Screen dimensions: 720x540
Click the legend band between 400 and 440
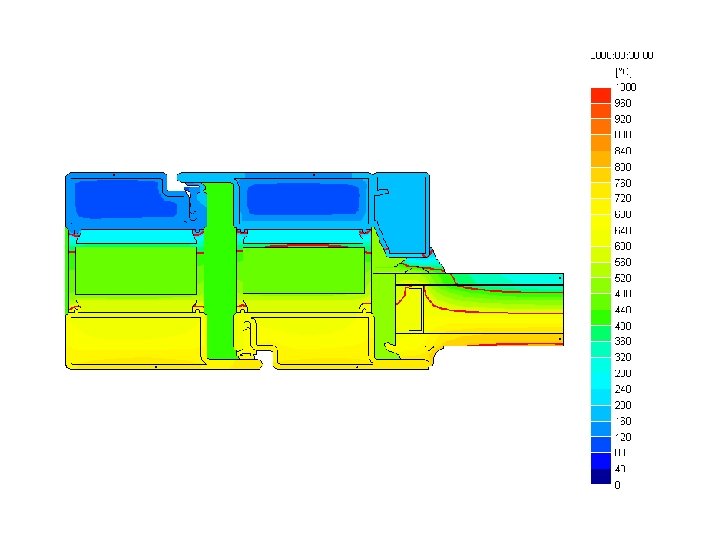[x=601, y=318]
